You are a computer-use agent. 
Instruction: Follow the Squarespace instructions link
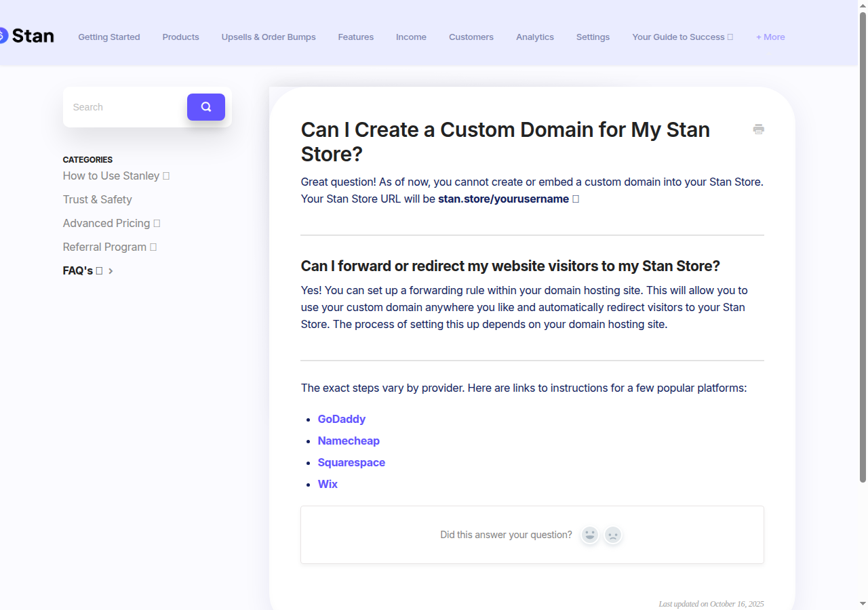(351, 462)
